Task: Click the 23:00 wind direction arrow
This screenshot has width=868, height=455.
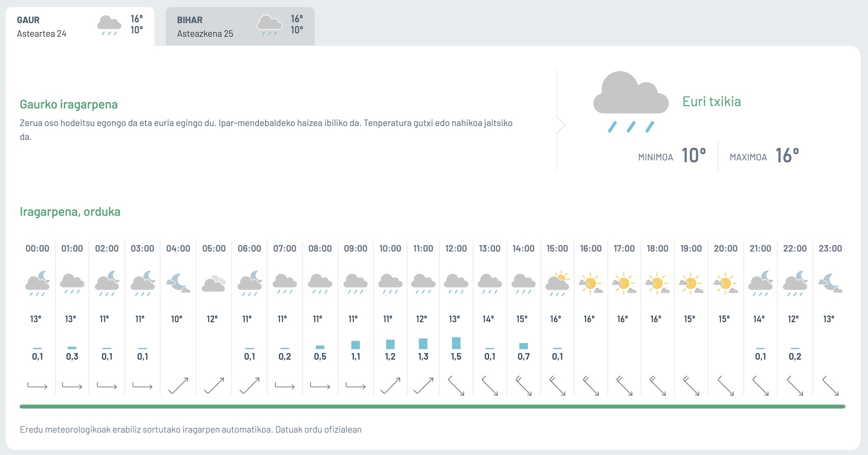Action: pyautogui.click(x=830, y=386)
